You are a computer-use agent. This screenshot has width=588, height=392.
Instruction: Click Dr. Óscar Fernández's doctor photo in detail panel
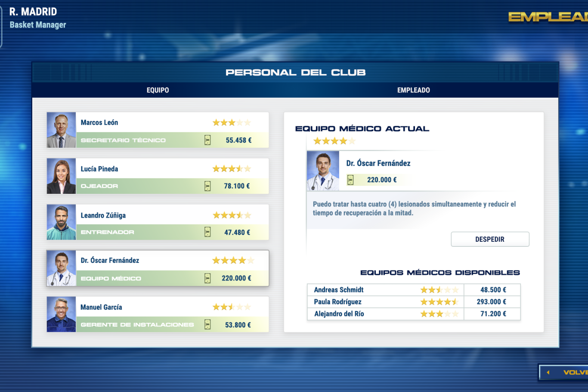[323, 171]
